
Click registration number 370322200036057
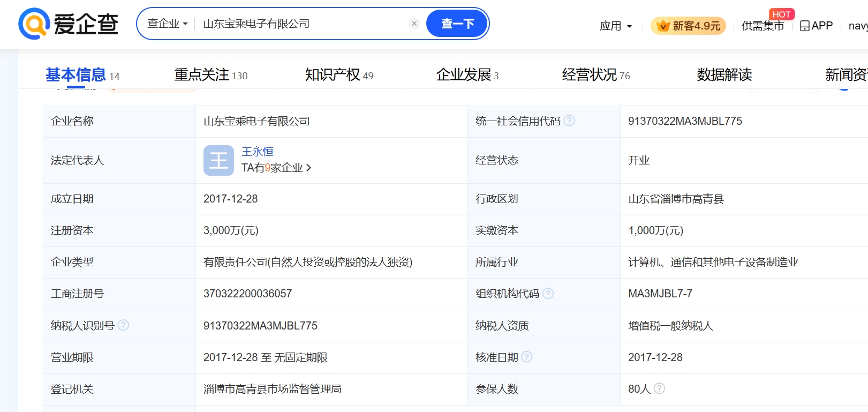[247, 294]
